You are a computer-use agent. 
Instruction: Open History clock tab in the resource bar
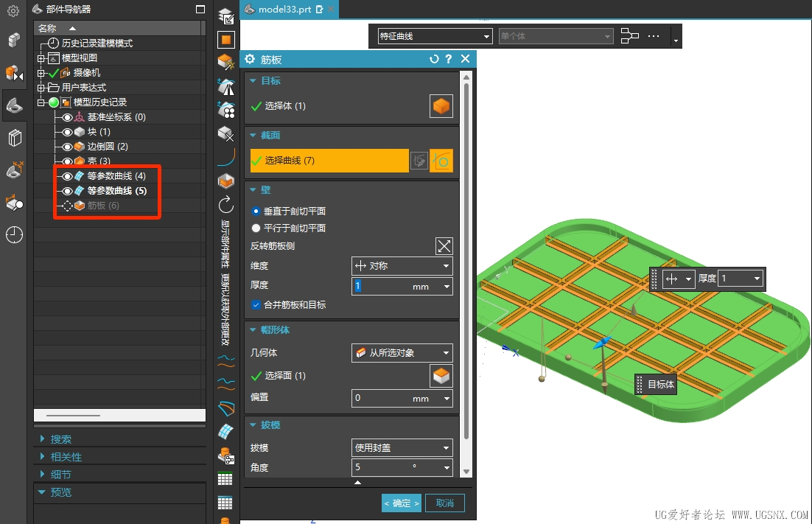click(14, 235)
